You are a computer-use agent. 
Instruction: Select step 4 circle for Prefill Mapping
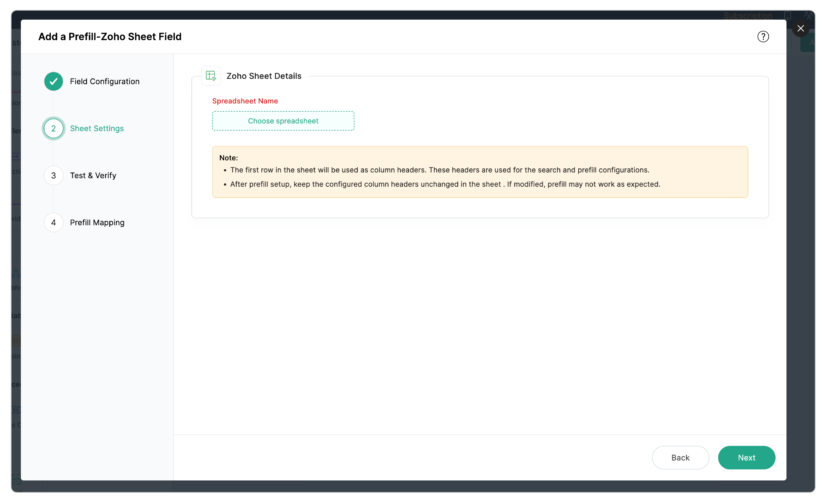pyautogui.click(x=54, y=223)
